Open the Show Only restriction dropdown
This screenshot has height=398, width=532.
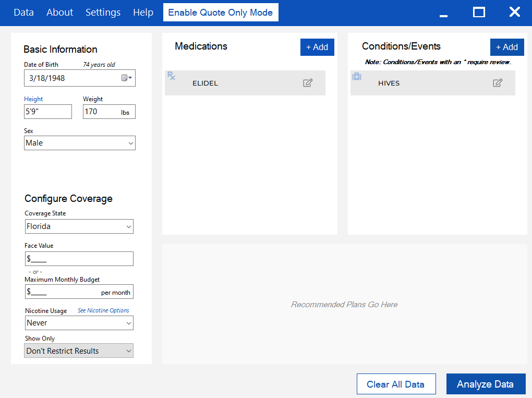pyautogui.click(x=79, y=351)
